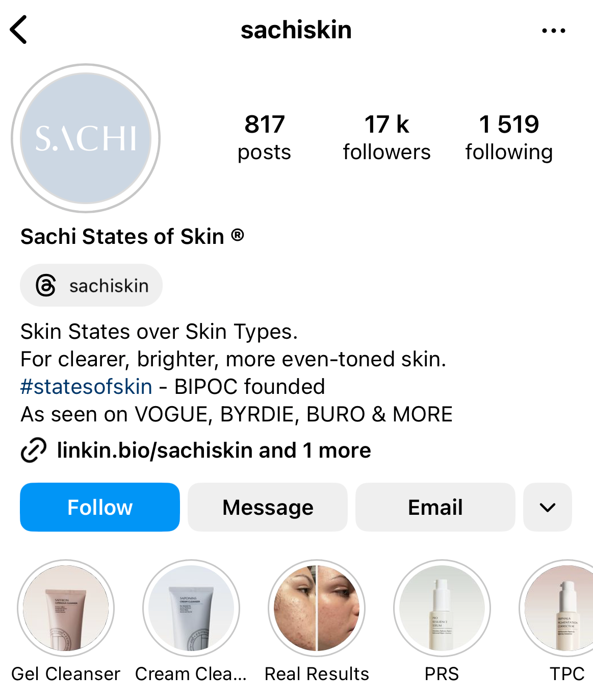Click the link chain icon
Image resolution: width=593 pixels, height=700 pixels.
pos(34,450)
